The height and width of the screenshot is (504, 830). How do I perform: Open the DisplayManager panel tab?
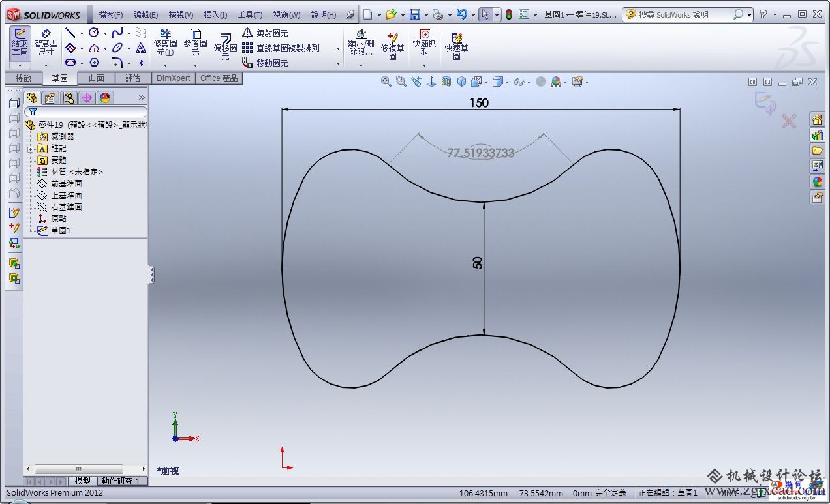point(105,98)
